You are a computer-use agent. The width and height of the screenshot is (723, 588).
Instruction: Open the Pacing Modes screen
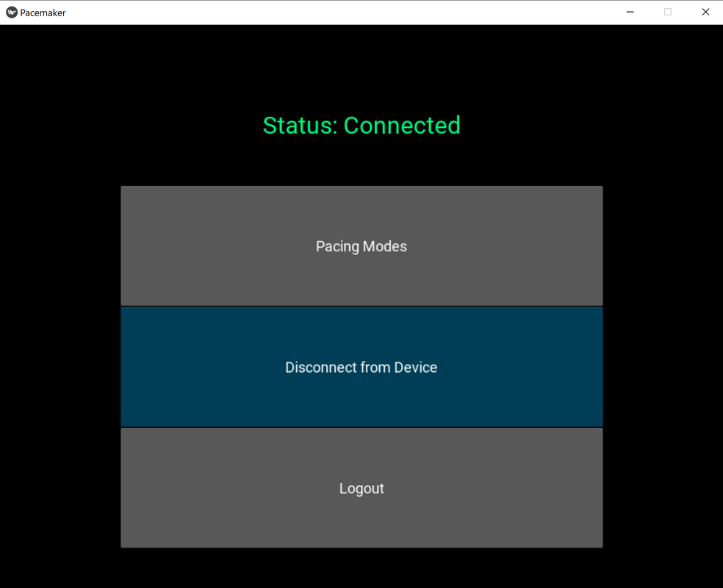(361, 245)
